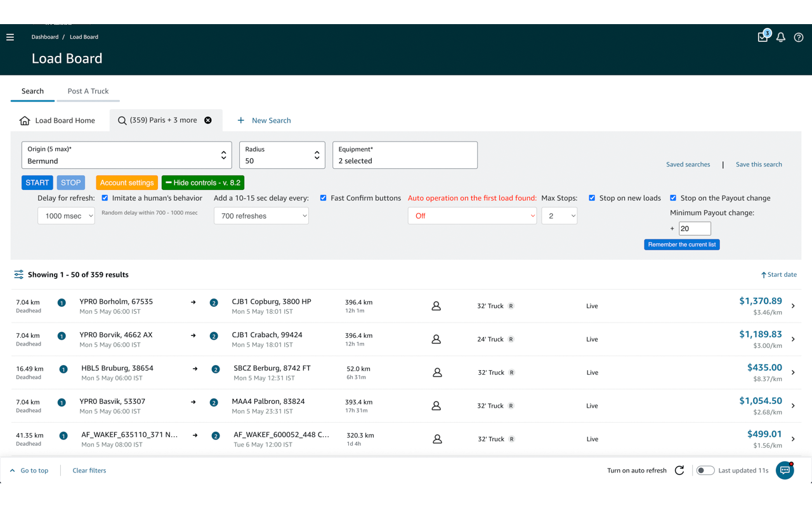This screenshot has height=508, width=812.
Task: Close the Paris + 3 more search tab
Action: pyautogui.click(x=208, y=120)
